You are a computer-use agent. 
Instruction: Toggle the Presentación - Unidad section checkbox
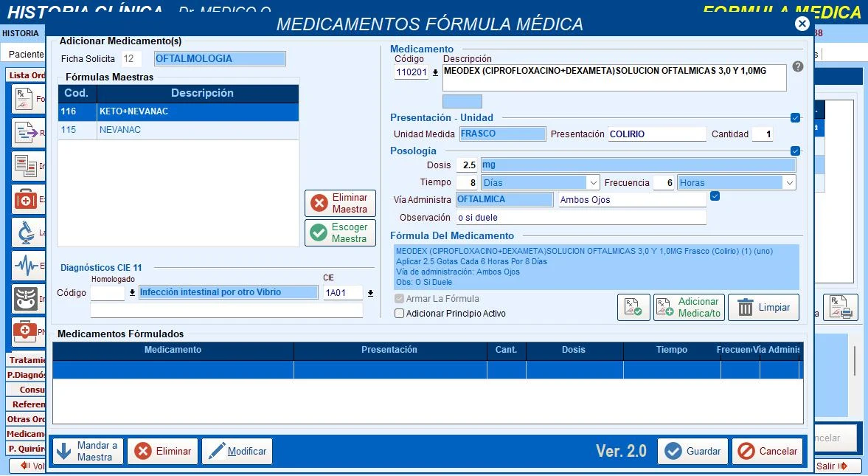[x=795, y=117]
